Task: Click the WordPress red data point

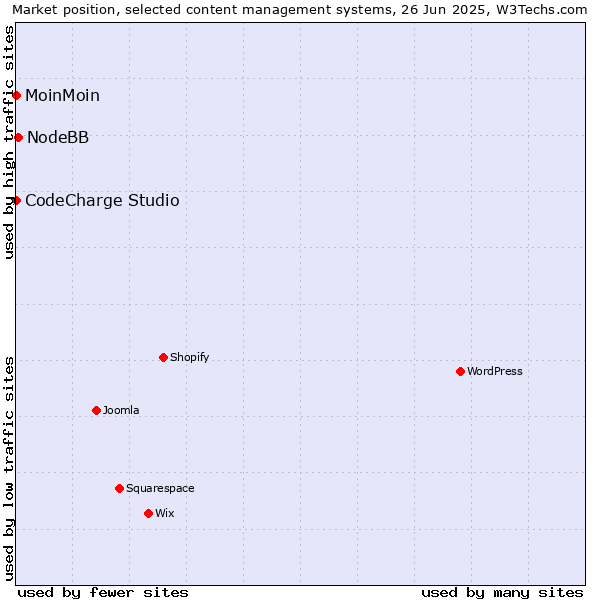Action: (x=460, y=371)
